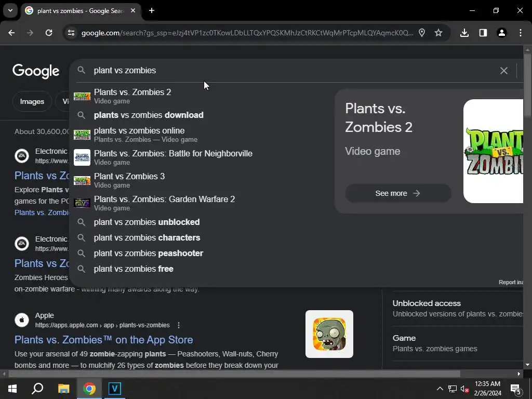532x399 pixels.
Task: Choose suggestion Plants vs. Zombies 2
Action: 200,96
